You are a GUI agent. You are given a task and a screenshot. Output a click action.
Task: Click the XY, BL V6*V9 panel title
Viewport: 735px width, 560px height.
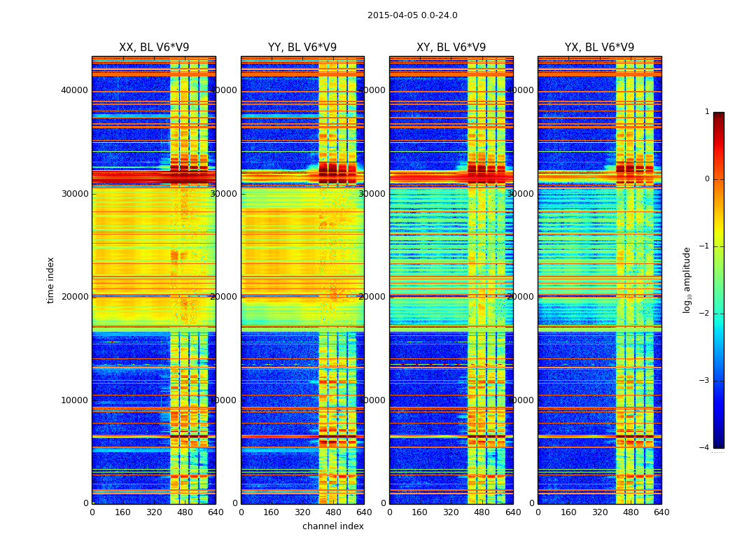click(451, 48)
